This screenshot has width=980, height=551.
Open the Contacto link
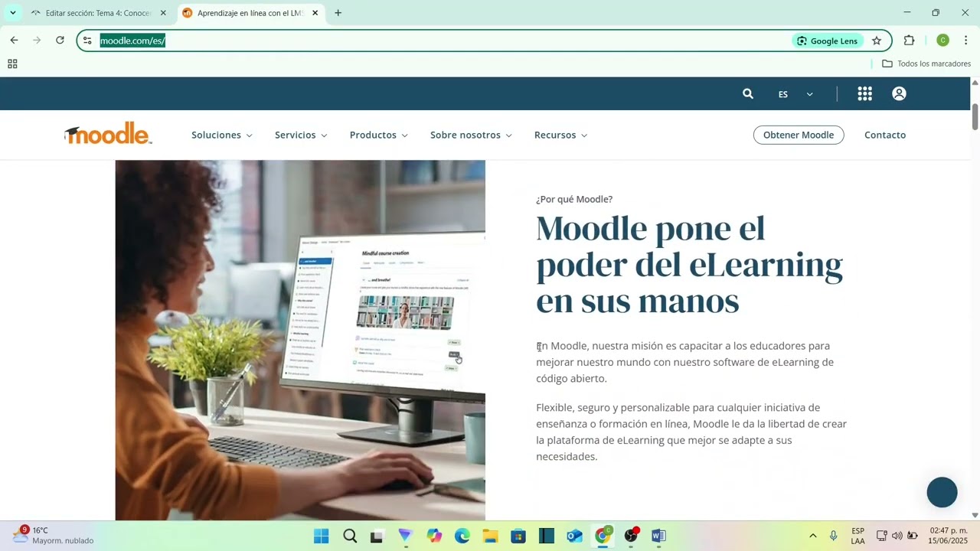coord(885,135)
